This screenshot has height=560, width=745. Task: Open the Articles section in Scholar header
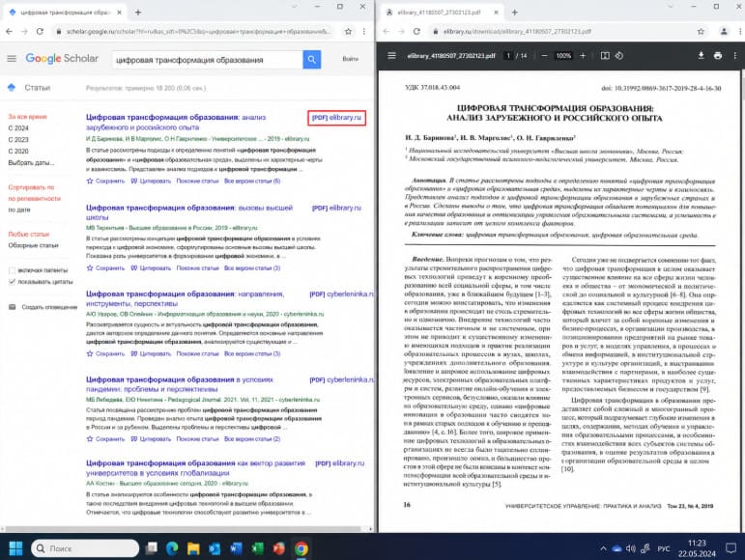click(x=37, y=88)
